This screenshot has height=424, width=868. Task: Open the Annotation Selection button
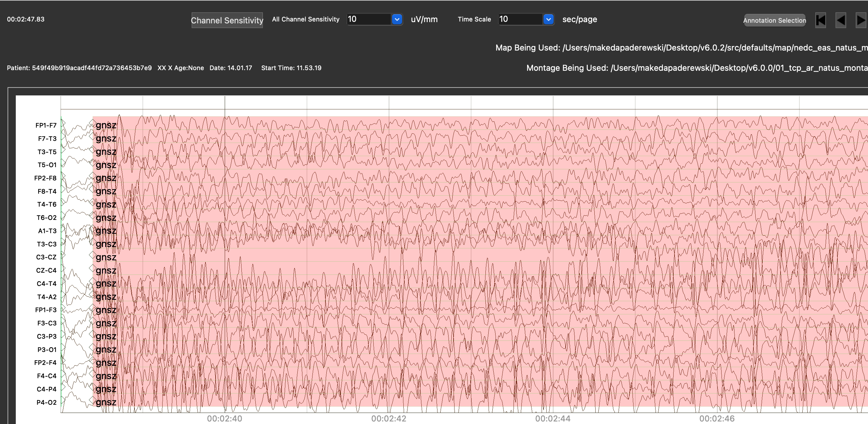(x=774, y=20)
